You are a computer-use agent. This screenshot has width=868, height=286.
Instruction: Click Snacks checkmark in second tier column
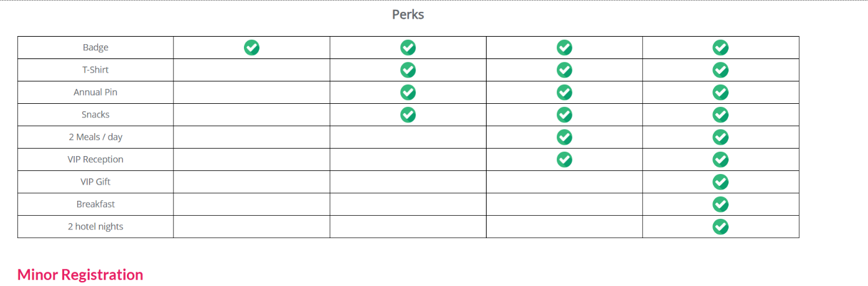tap(408, 114)
